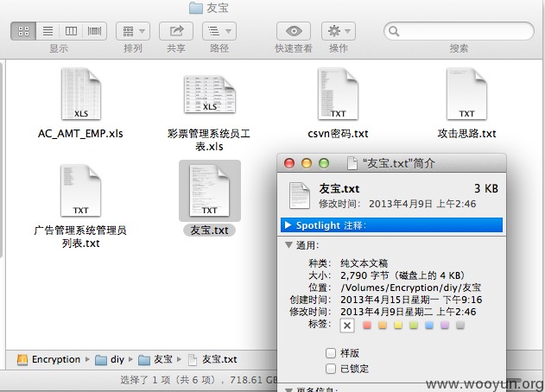This screenshot has width=545, height=392.
Task: Select the 彩票管理系统员工表.xls file icon
Action: 210,94
